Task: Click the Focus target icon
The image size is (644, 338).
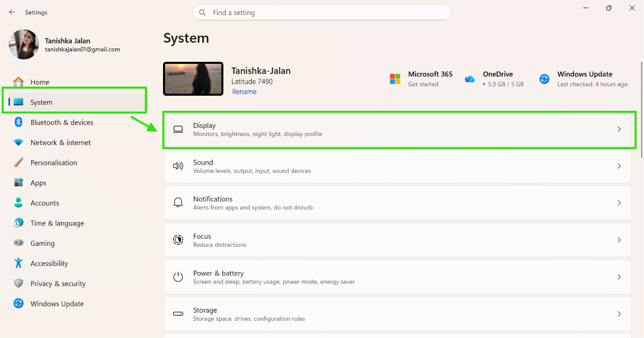Action: click(x=178, y=240)
